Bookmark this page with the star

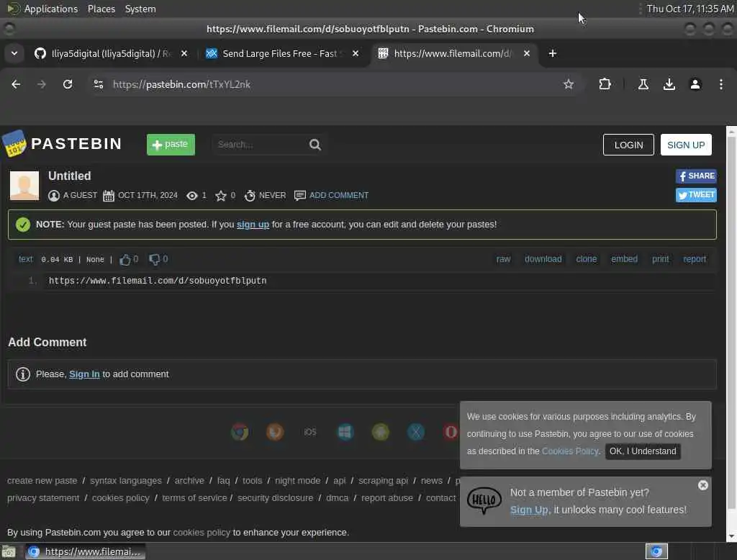coord(569,84)
